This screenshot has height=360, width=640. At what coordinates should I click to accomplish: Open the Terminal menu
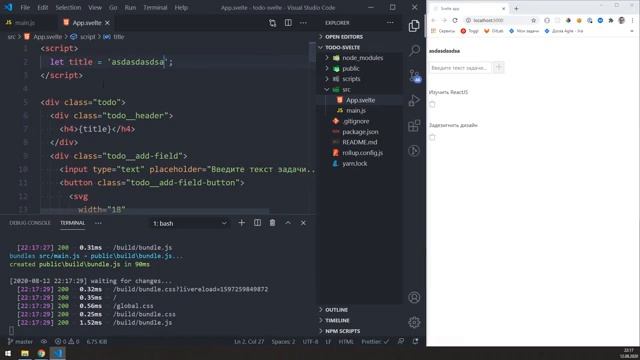(155, 8)
